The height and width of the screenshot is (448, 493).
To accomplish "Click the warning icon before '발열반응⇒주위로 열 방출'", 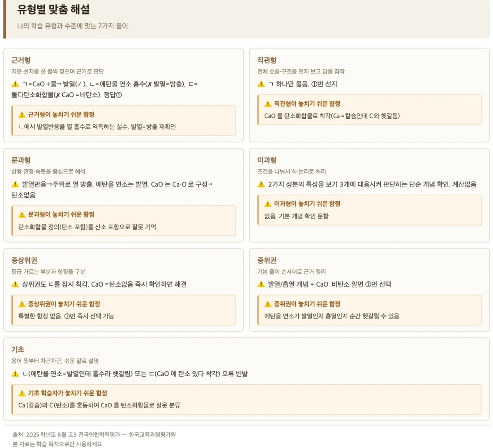I will [15, 184].
